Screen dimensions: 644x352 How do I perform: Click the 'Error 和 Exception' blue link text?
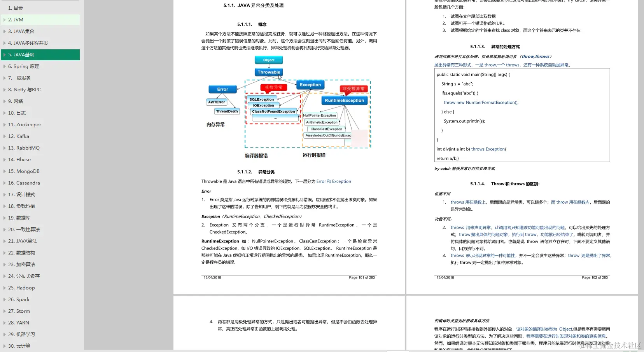point(334,181)
